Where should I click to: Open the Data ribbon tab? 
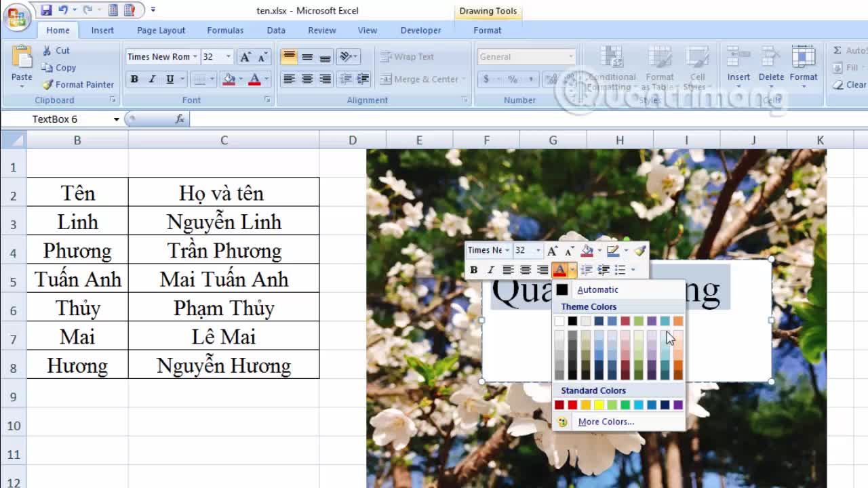coord(276,30)
